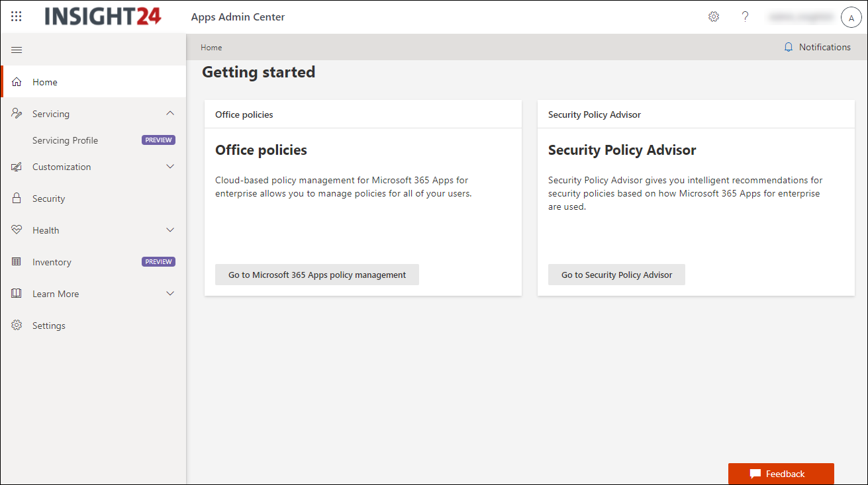Click the Inventory table icon
This screenshot has height=485, width=868.
pyautogui.click(x=17, y=262)
